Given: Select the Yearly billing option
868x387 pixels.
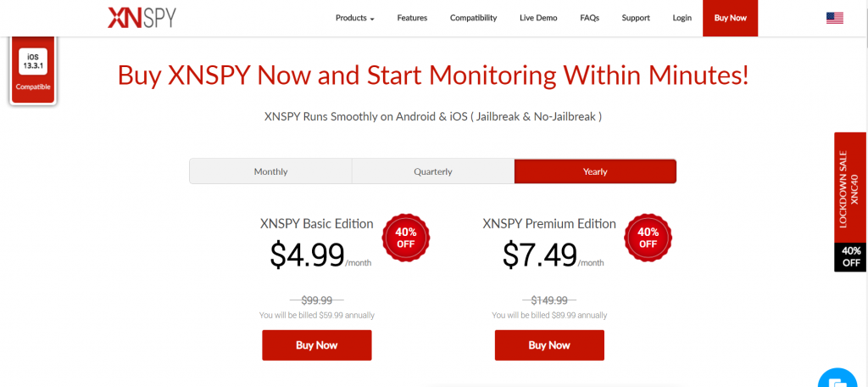Looking at the screenshot, I should click(595, 171).
